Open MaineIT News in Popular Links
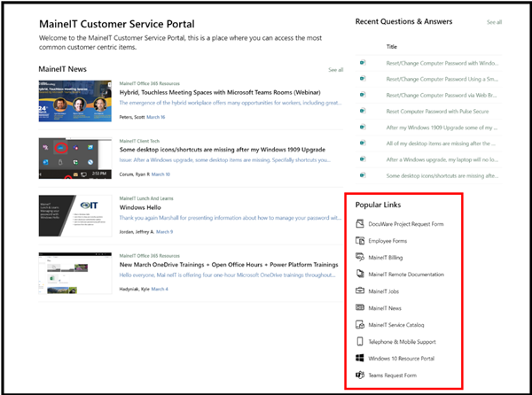Viewport: 532px width, 395px height. [x=385, y=308]
